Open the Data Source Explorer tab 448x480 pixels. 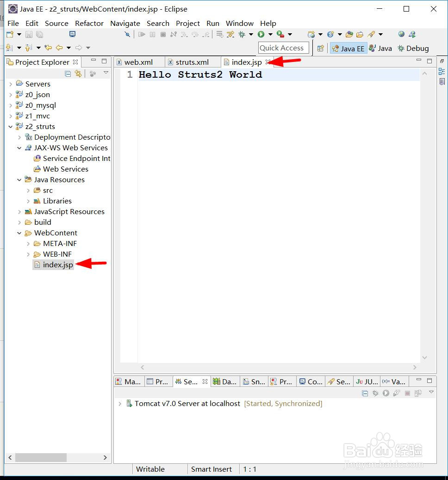(225, 382)
